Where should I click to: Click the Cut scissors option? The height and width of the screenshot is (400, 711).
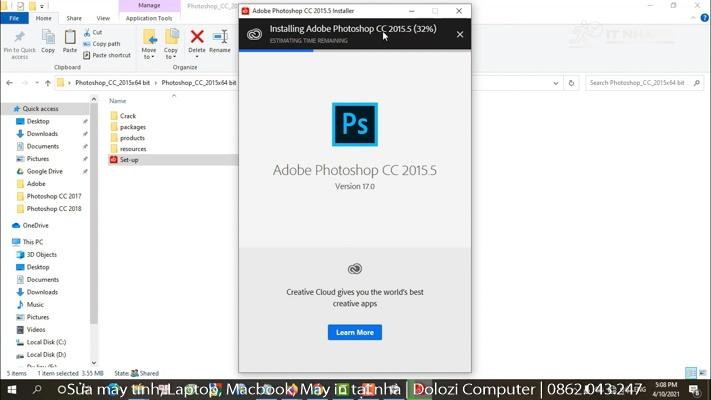tap(93, 32)
